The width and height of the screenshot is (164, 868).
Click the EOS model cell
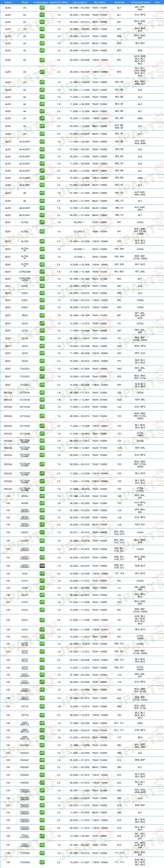coord(25,573)
